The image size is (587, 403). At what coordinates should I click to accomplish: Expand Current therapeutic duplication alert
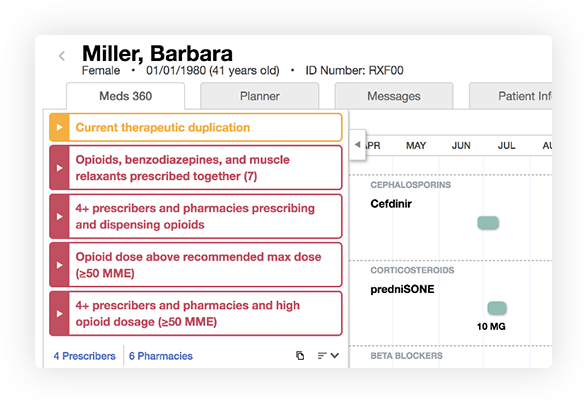(59, 127)
